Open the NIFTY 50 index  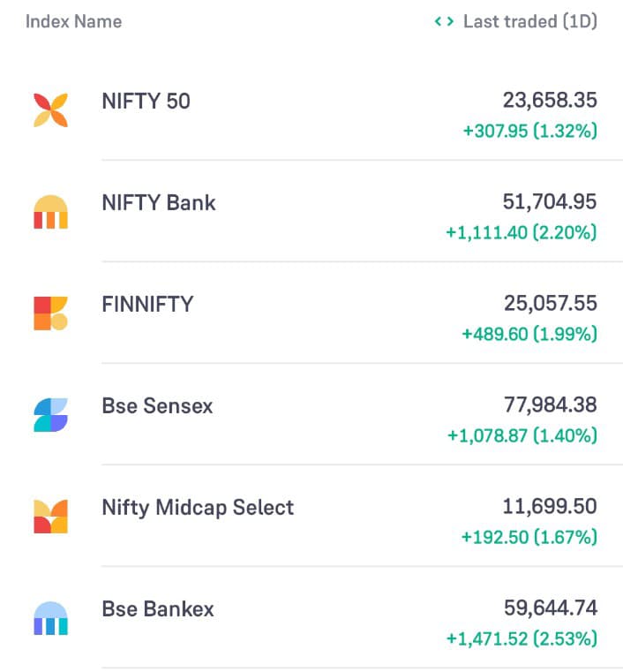(146, 102)
